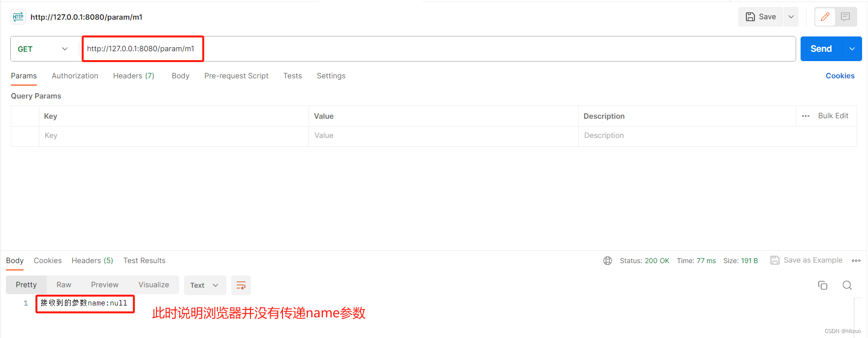The image size is (868, 338).
Task: Click the Status 200 OK text
Action: [x=645, y=261]
